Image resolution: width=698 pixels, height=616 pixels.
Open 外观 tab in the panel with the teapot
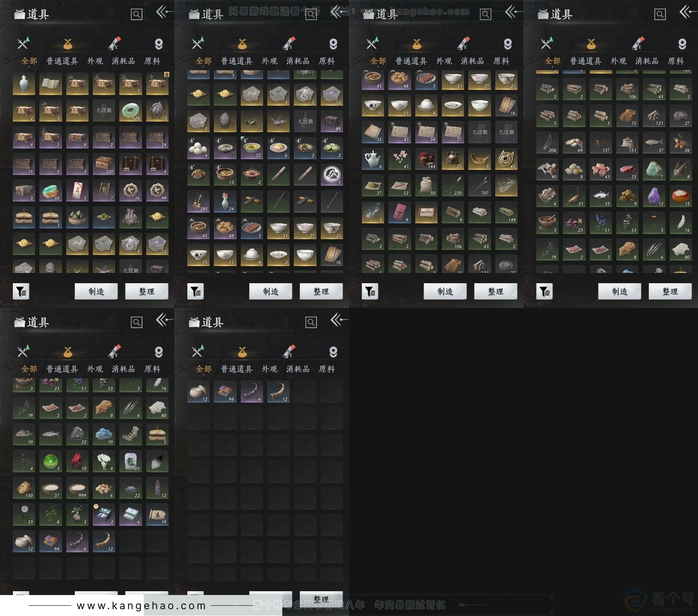[444, 61]
